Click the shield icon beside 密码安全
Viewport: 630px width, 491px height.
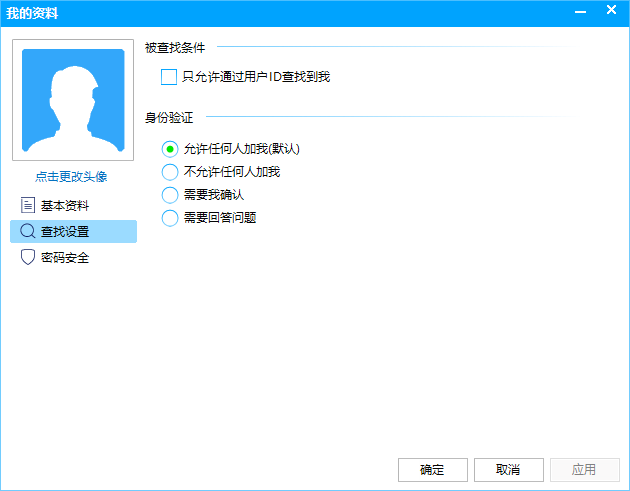(28, 257)
